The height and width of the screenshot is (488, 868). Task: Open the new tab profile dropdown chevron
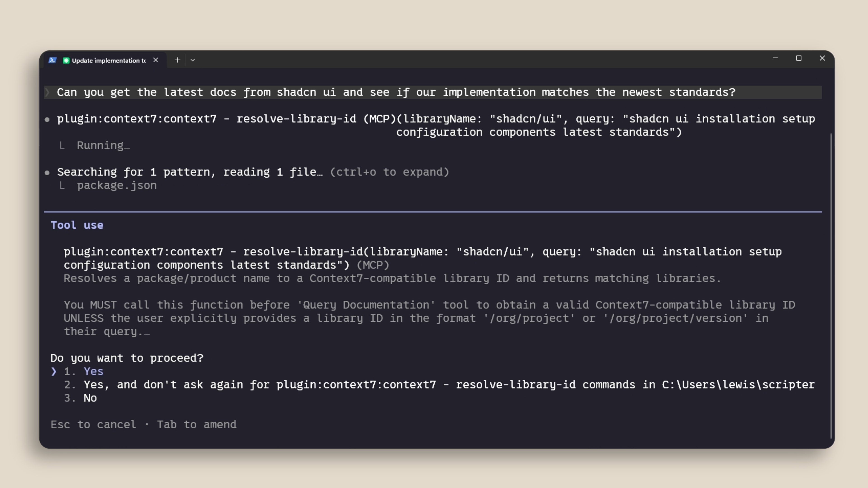(193, 60)
